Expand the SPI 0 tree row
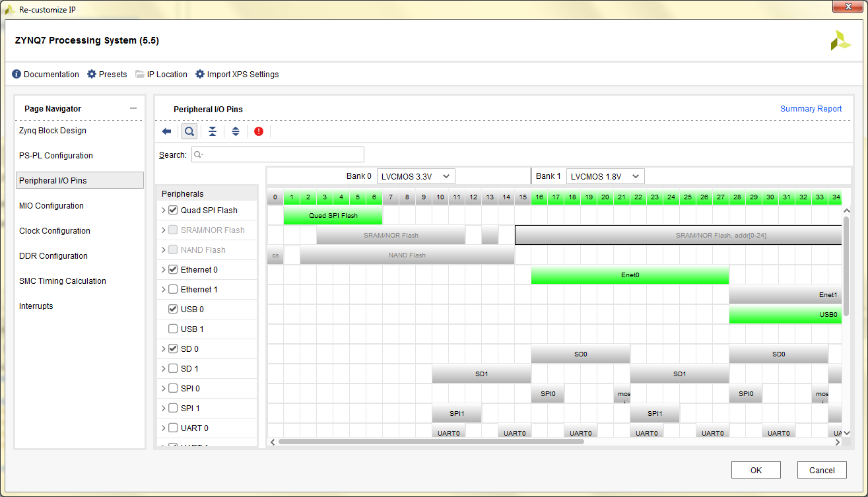This screenshot has height=497, width=868. 163,389
